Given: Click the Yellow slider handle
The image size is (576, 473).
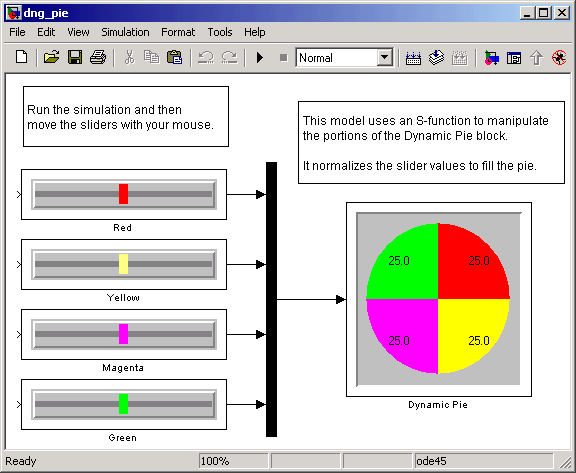Looking at the screenshot, I should point(123,264).
